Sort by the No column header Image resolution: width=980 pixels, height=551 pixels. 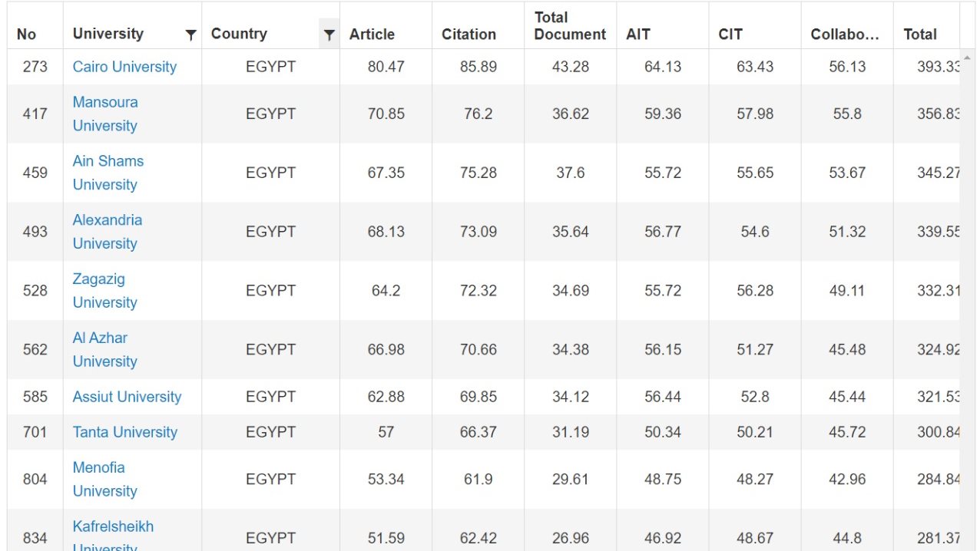pos(26,35)
